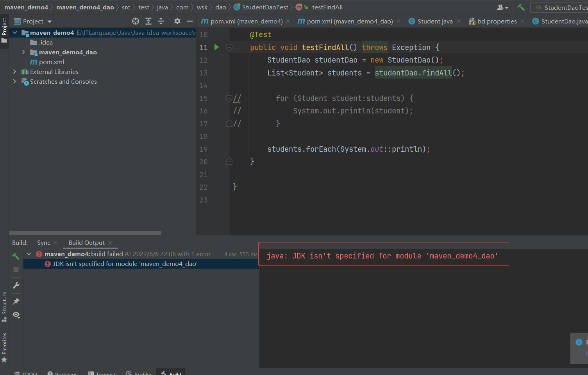
Task: Click the Select Opened File target icon
Action: pyautogui.click(x=136, y=21)
